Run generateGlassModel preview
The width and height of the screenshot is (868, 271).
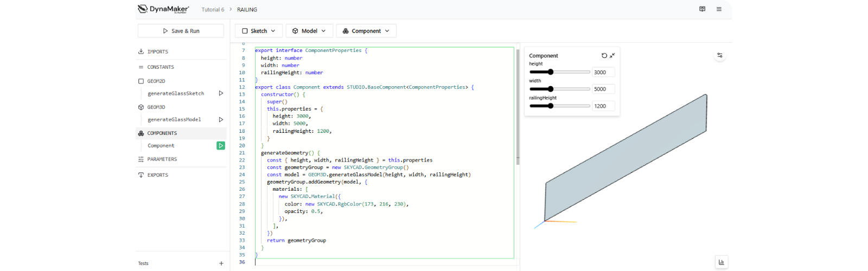coord(221,119)
